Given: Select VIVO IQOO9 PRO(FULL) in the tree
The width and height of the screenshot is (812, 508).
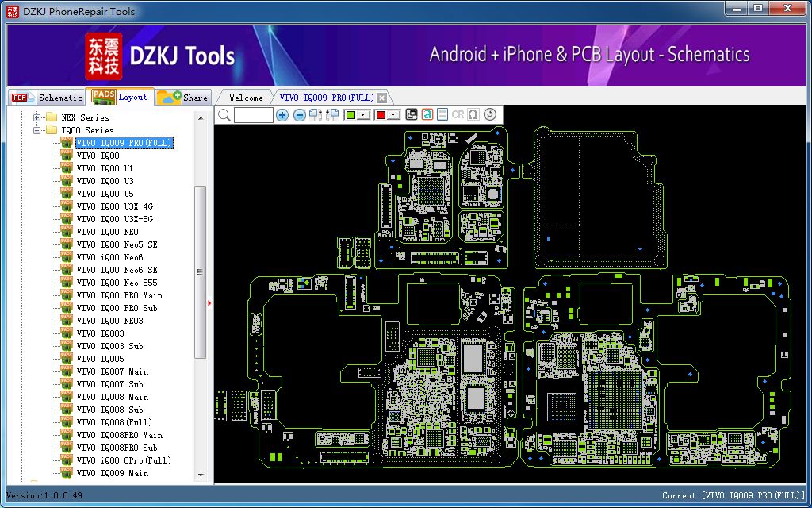Looking at the screenshot, I should pos(124,143).
